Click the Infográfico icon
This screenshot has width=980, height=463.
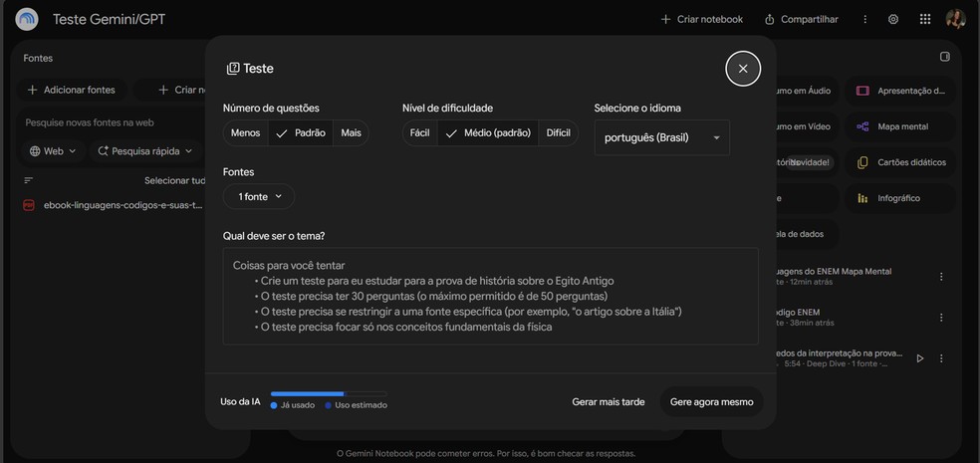[x=862, y=199]
